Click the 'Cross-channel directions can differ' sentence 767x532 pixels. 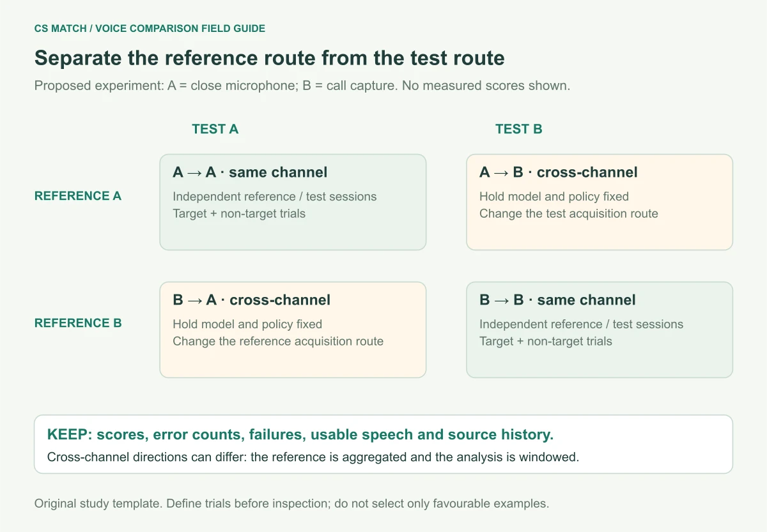tap(313, 457)
